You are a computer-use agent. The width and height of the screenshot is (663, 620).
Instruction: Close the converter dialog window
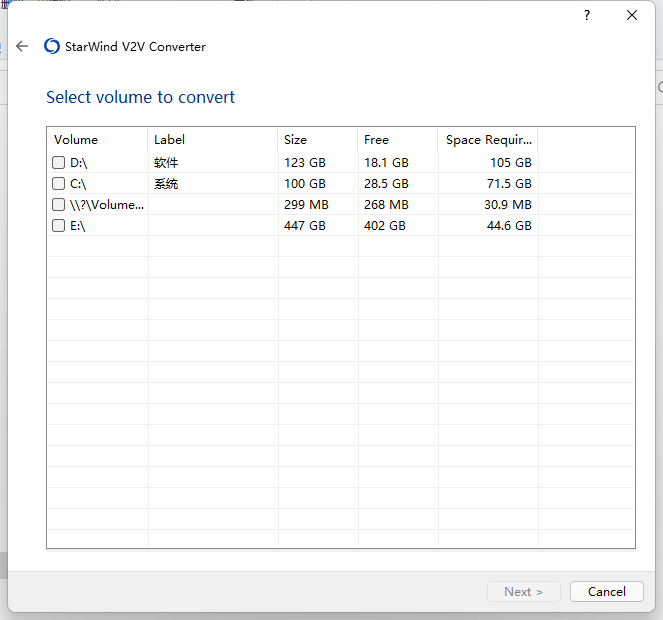pos(632,15)
